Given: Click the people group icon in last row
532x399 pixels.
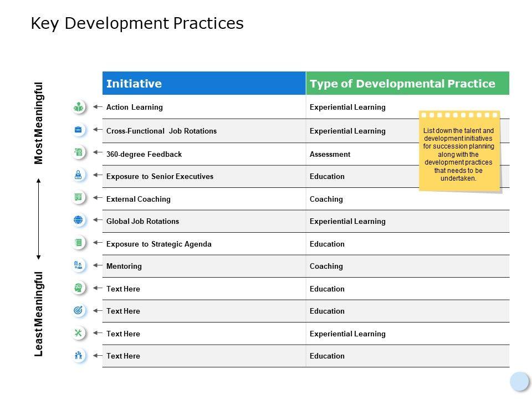Looking at the screenshot, I should coord(79,355).
